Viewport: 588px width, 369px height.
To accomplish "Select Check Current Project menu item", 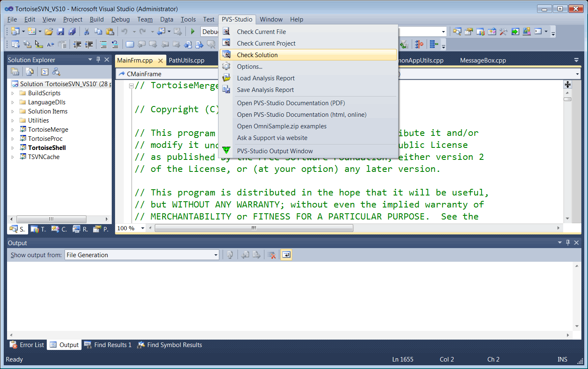I will point(308,43).
